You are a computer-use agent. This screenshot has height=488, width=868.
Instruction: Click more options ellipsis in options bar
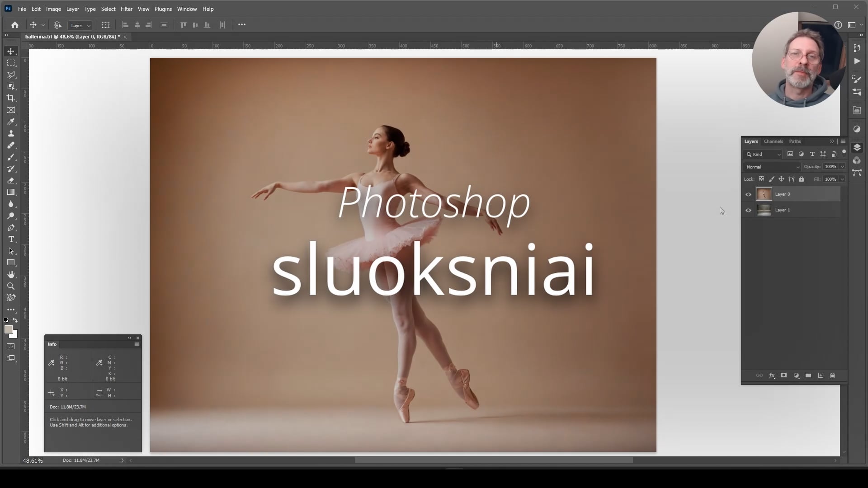tap(242, 25)
